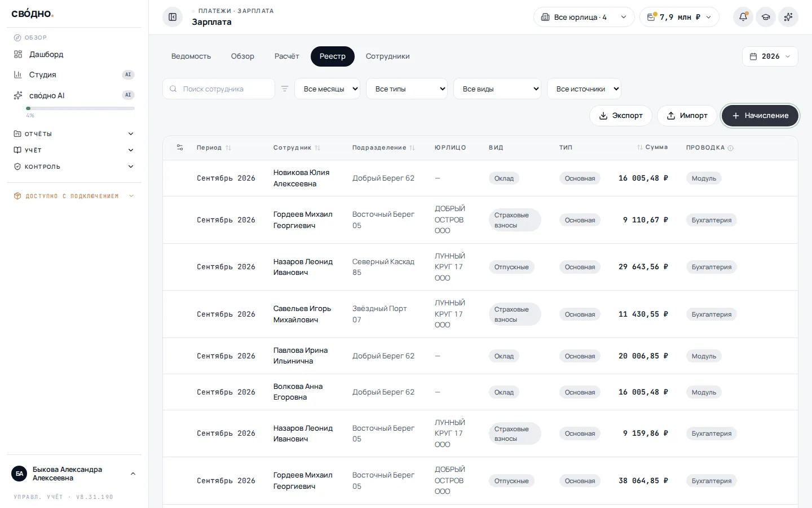
Task: Switch to the Обзор tab
Action: point(242,56)
